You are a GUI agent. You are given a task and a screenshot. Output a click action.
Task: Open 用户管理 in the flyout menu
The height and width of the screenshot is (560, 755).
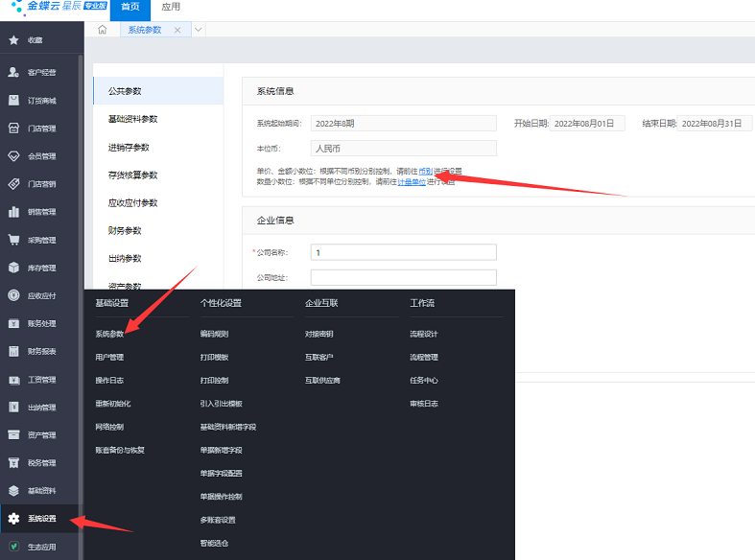(x=109, y=357)
